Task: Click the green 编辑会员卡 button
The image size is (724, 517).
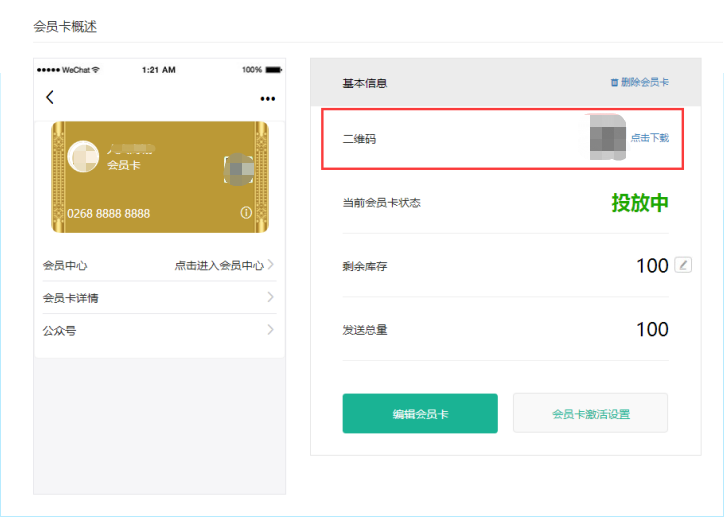Action: pyautogui.click(x=420, y=413)
